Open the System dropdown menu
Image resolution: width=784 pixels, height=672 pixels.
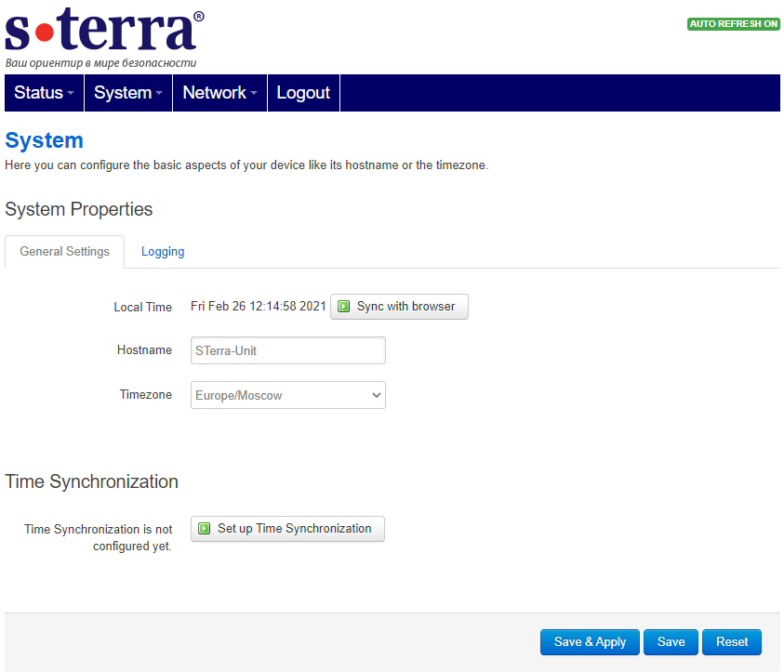(128, 93)
